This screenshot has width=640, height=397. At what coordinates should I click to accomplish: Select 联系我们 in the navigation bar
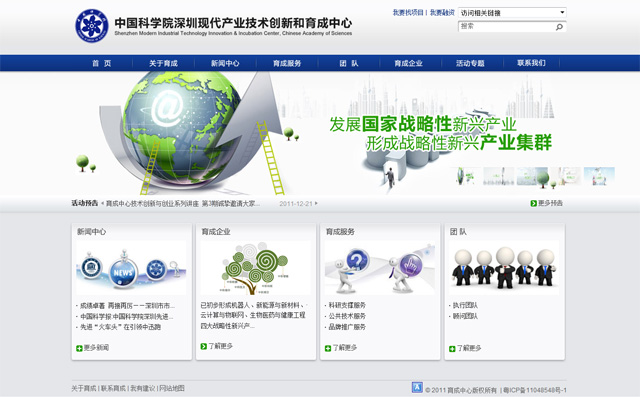click(x=531, y=63)
